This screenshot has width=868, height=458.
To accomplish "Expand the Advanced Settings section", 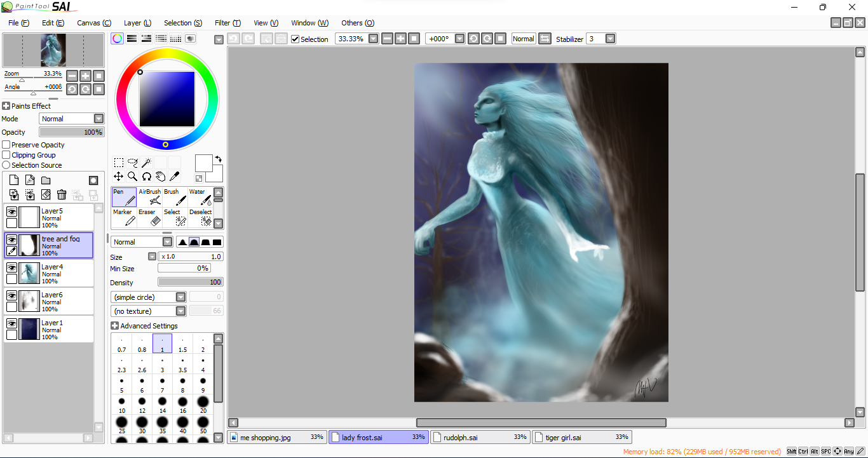I will click(x=114, y=326).
